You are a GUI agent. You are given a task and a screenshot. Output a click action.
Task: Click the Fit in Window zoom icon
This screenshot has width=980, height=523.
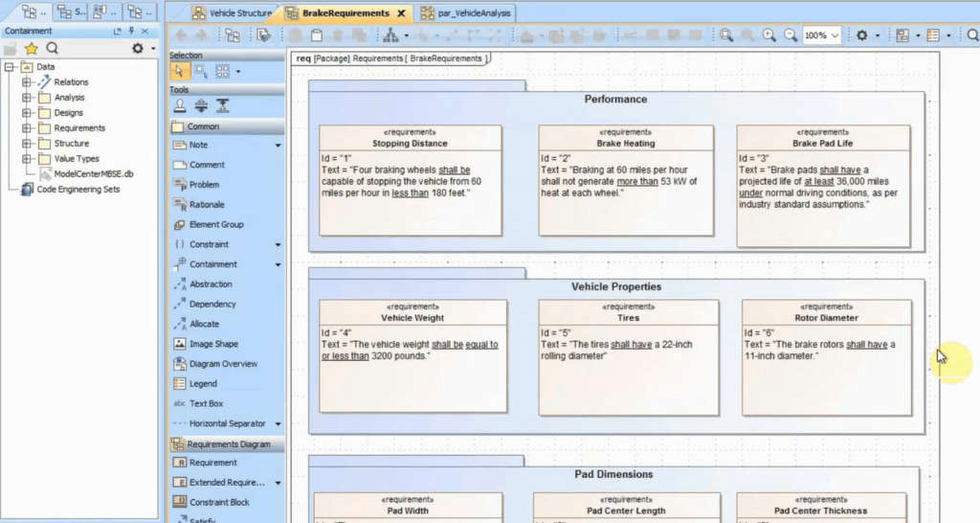point(726,35)
